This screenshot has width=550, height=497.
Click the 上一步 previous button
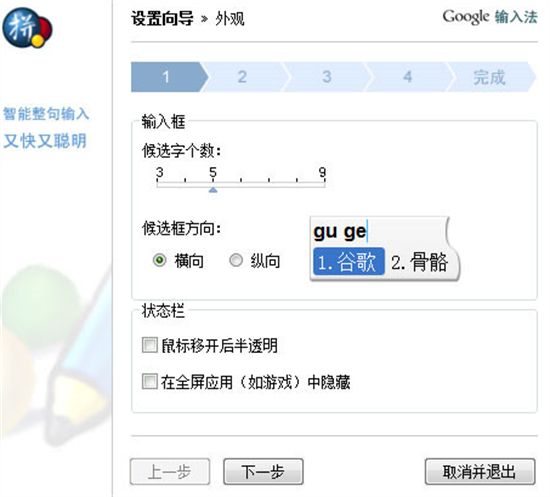pyautogui.click(x=170, y=471)
